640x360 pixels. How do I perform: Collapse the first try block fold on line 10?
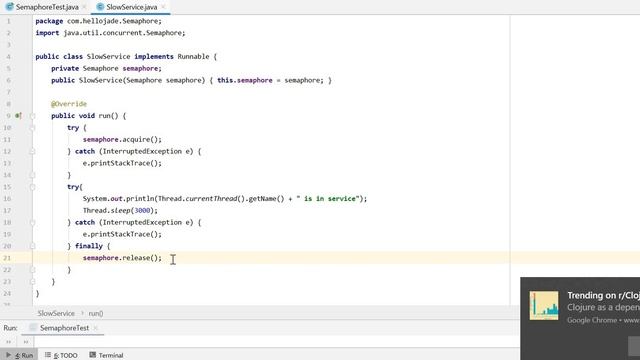(x=33, y=128)
